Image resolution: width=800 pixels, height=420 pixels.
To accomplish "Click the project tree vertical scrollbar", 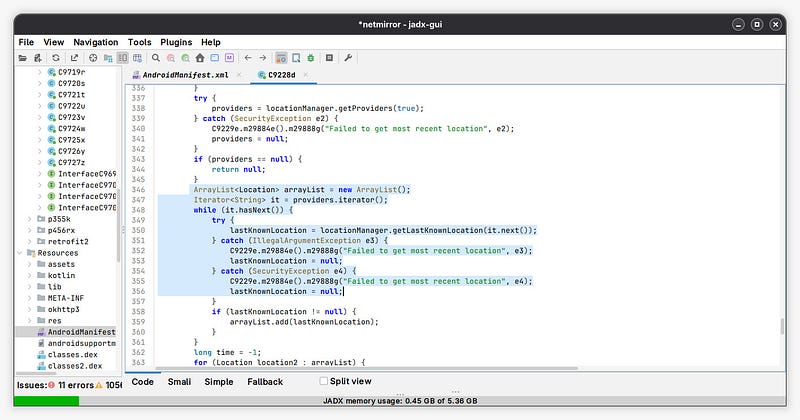I will (x=119, y=225).
